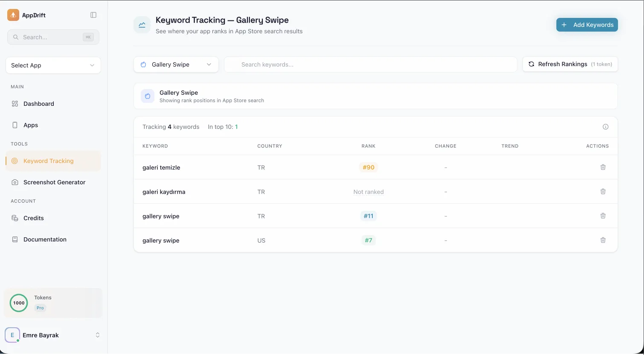
Task: Click the Screenshot Generator camera icon
Action: (x=15, y=182)
